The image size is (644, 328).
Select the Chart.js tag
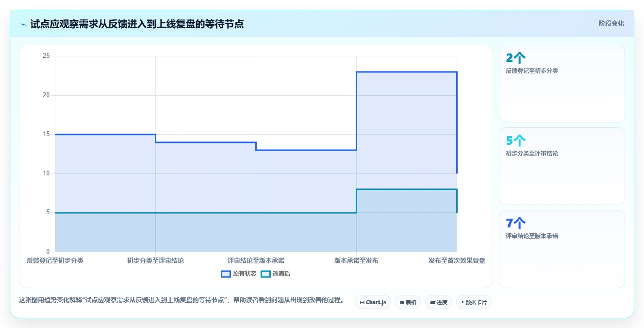[373, 302]
